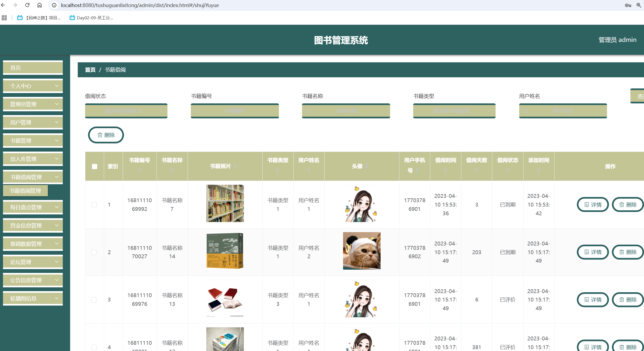Click the sort arrows on the 借阅天数 column header
The height and width of the screenshot is (351, 644).
[x=477, y=170]
